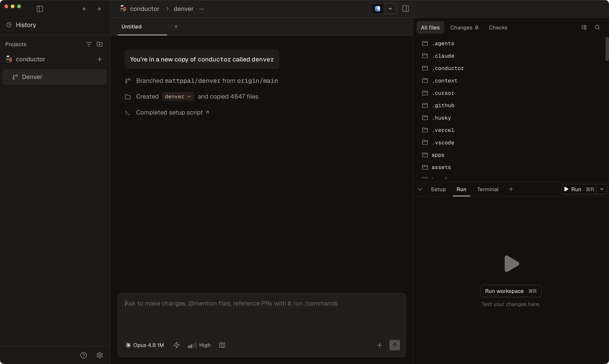Screen dimensions: 609x364
Task: Open Completed setup script link
Action: click(172, 112)
